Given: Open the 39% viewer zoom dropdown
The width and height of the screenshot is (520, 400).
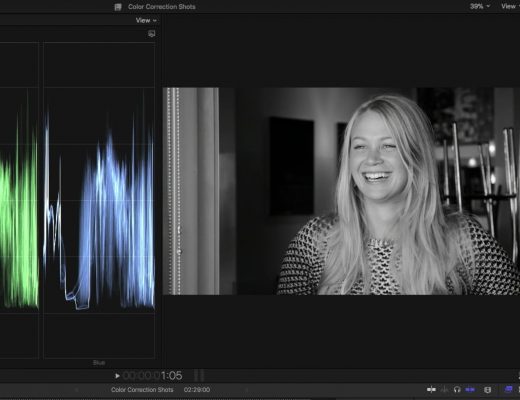Looking at the screenshot, I should (x=480, y=6).
